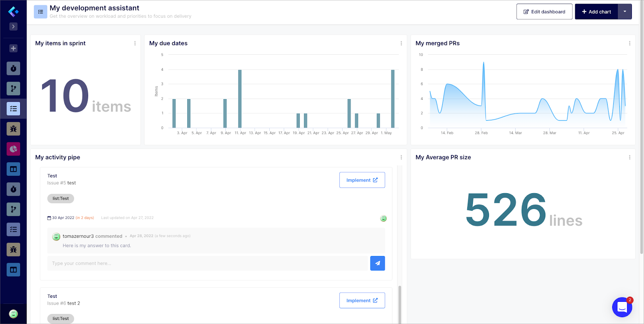Open the pie chart icon in the sidebar
644x324 pixels.
(x=13, y=149)
